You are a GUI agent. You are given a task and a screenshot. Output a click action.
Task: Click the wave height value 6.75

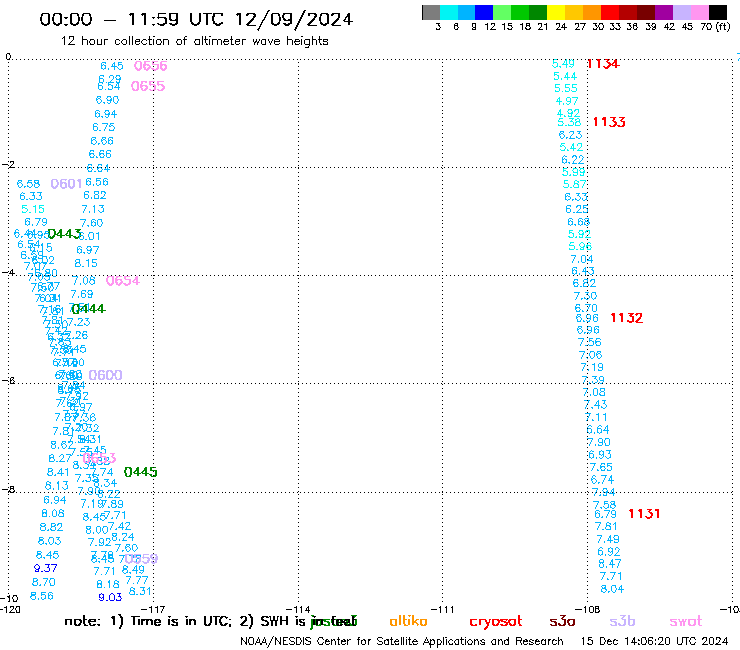point(103,127)
